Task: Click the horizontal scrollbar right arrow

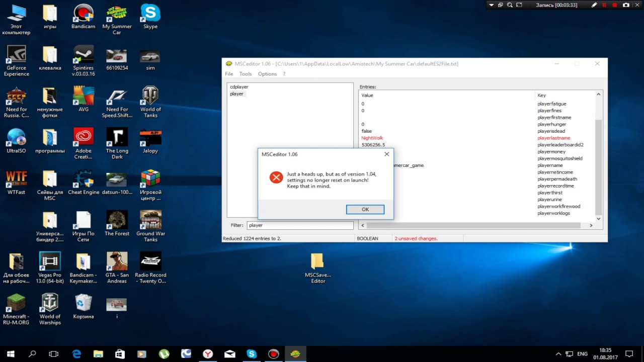Action: 591,226
